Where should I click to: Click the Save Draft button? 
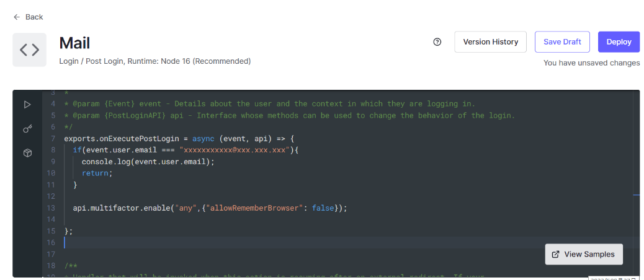(x=561, y=42)
